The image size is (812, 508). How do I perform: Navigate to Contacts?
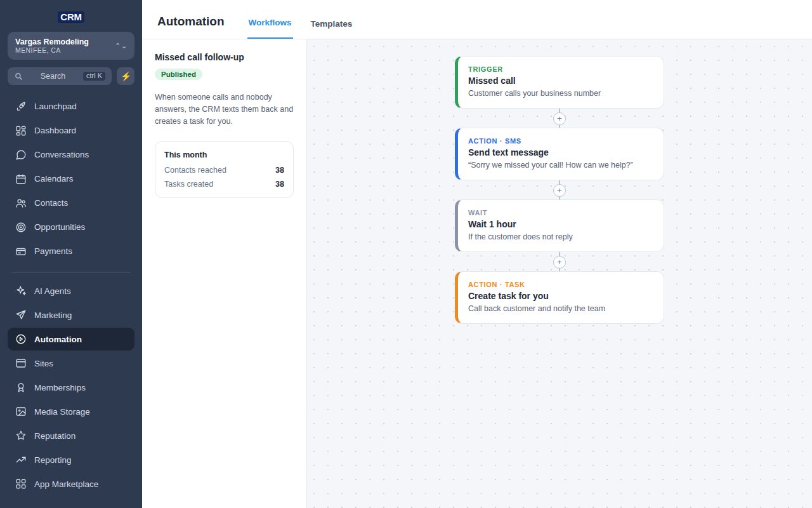pyautogui.click(x=71, y=203)
